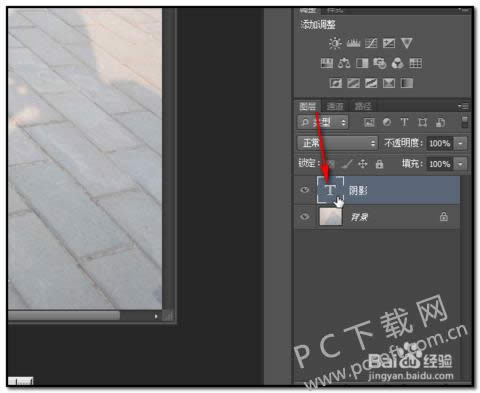Click the T thumbnail of the 阴影 layer
This screenshot has width=480, height=393.
[330, 190]
